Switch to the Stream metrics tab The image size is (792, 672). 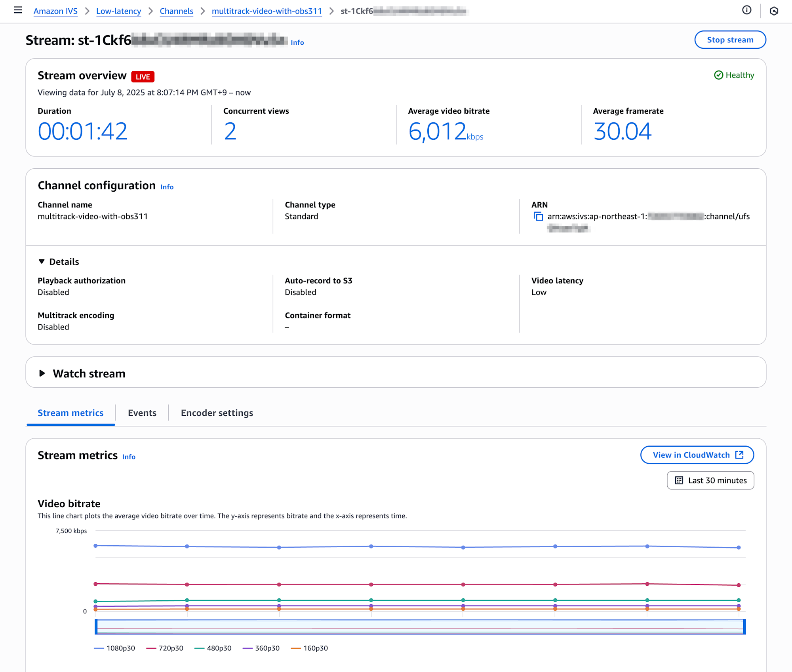(x=70, y=413)
